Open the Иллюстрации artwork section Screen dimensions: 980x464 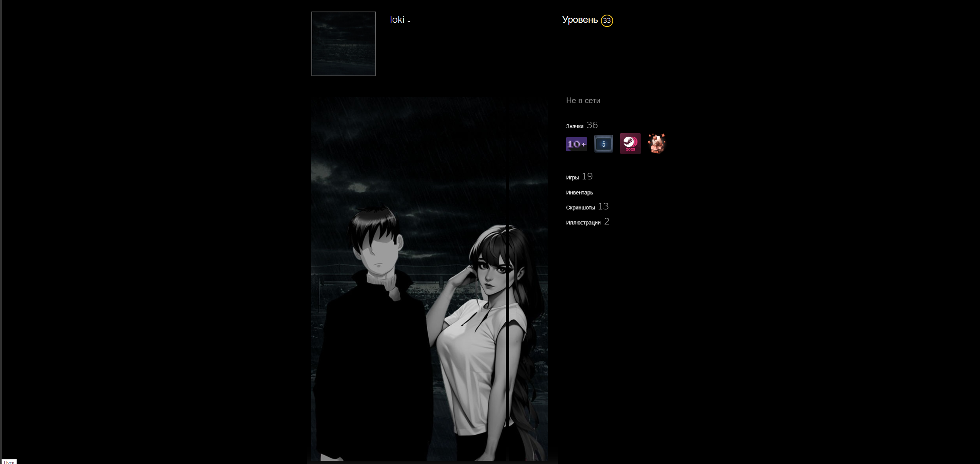(x=583, y=223)
